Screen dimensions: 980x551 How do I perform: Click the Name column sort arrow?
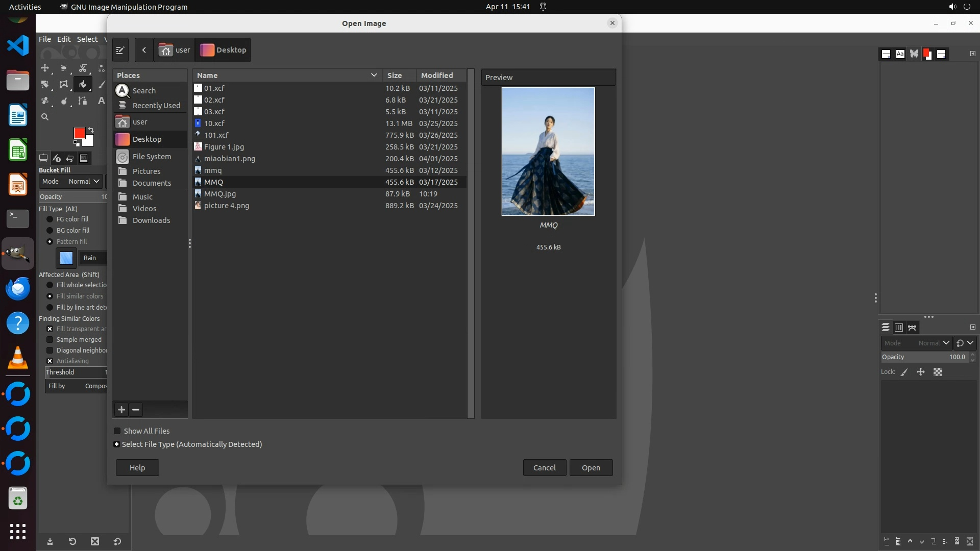tap(374, 76)
